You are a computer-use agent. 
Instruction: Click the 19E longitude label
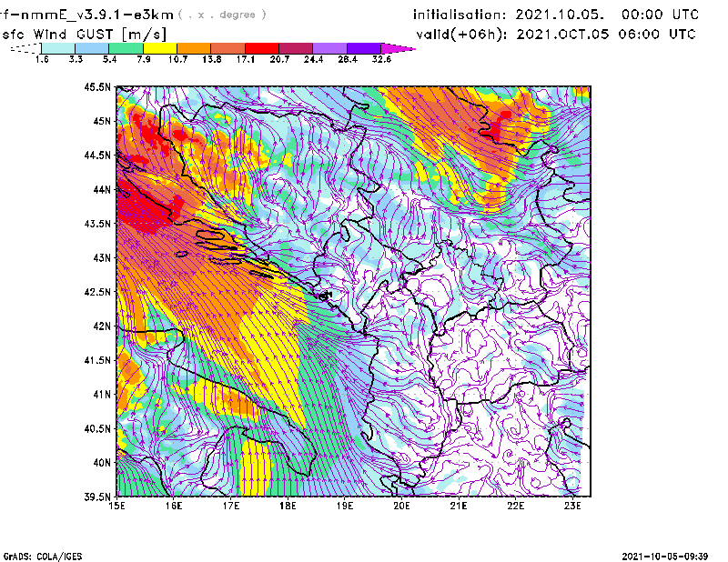tap(345, 506)
